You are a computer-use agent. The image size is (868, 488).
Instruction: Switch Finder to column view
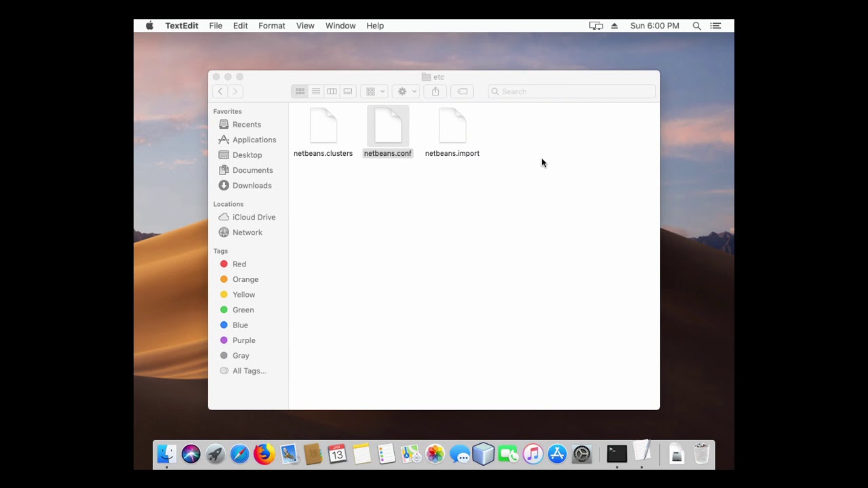(332, 91)
